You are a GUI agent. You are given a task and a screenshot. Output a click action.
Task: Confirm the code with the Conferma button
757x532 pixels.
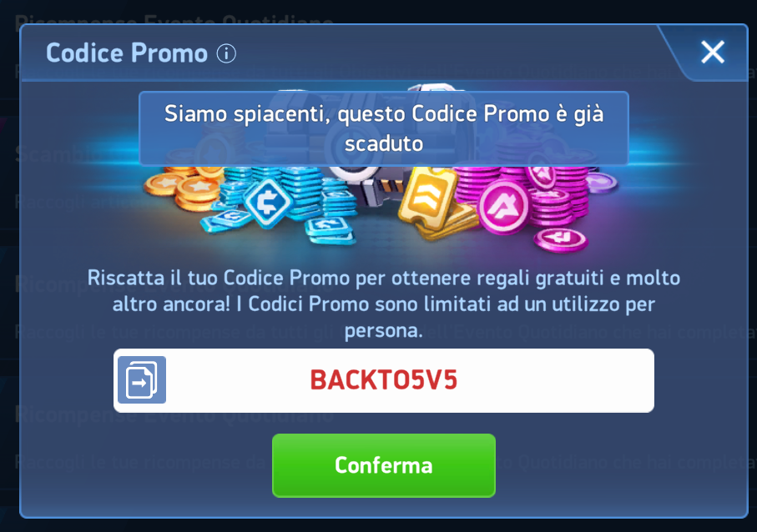pos(384,465)
